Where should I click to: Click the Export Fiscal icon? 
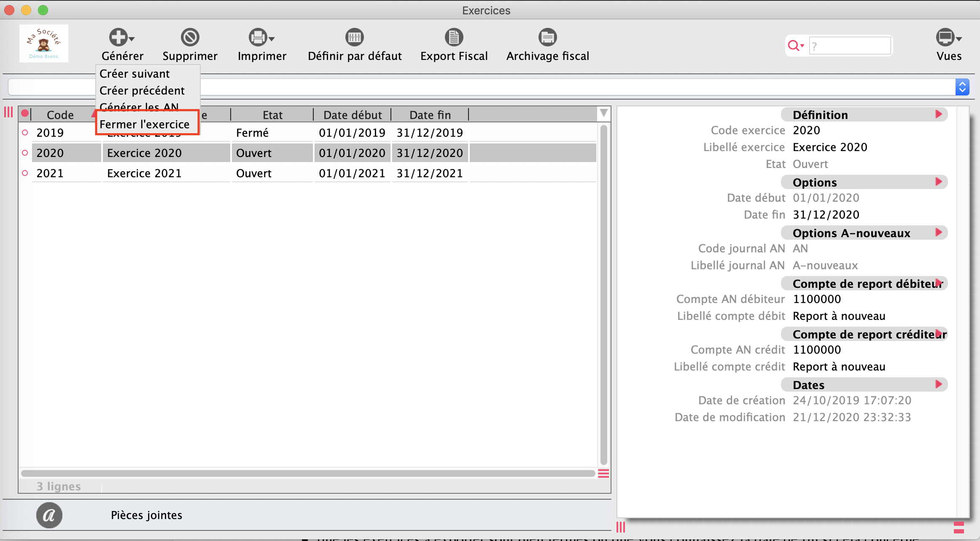(454, 37)
